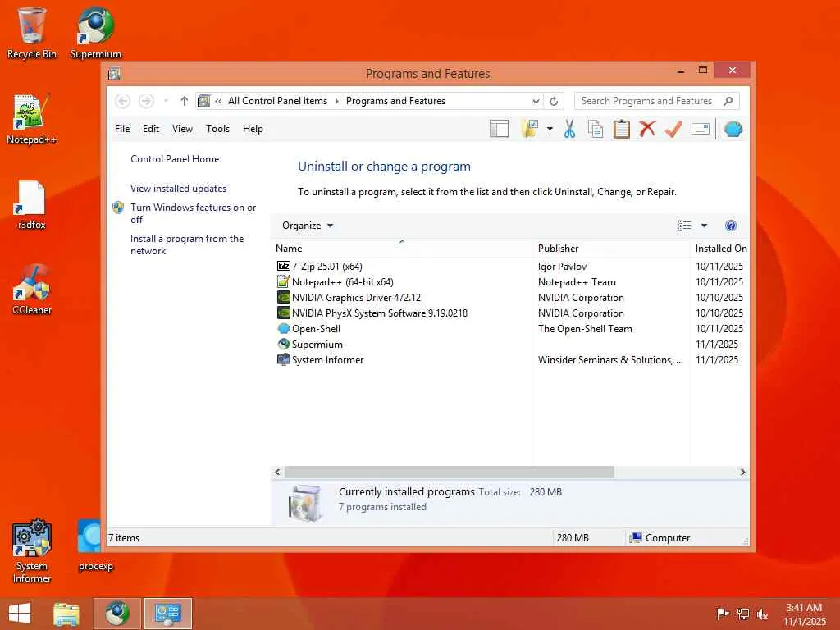
Task: Click the Back navigation arrow
Action: tap(123, 101)
